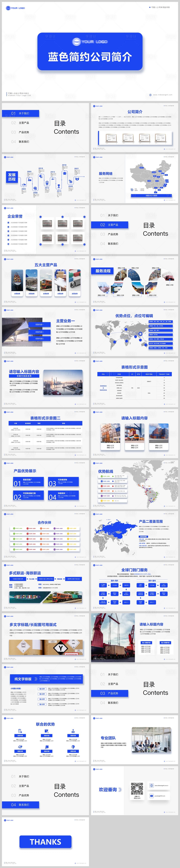
Task: Select the 服务流程 slide
Action: click(x=135, y=281)
